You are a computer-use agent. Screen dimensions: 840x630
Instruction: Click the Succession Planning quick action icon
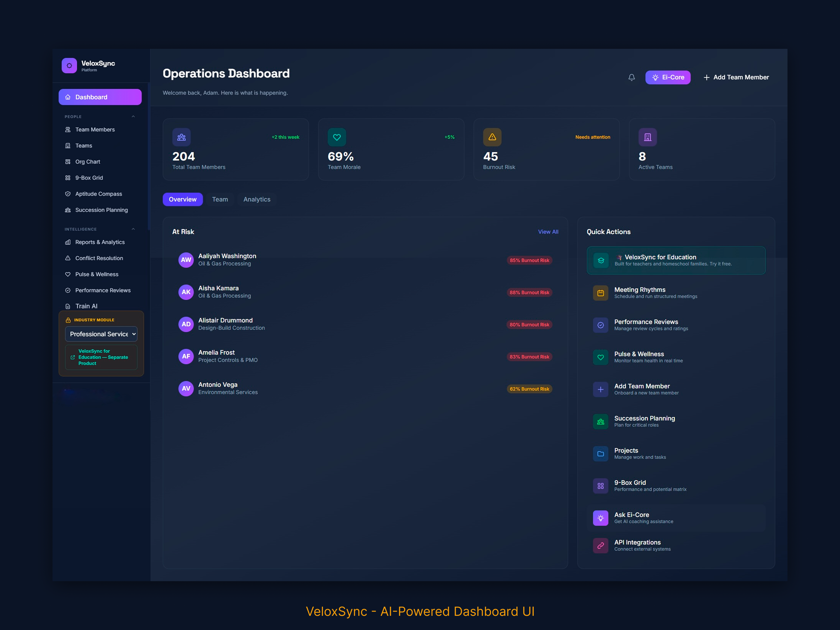(600, 422)
